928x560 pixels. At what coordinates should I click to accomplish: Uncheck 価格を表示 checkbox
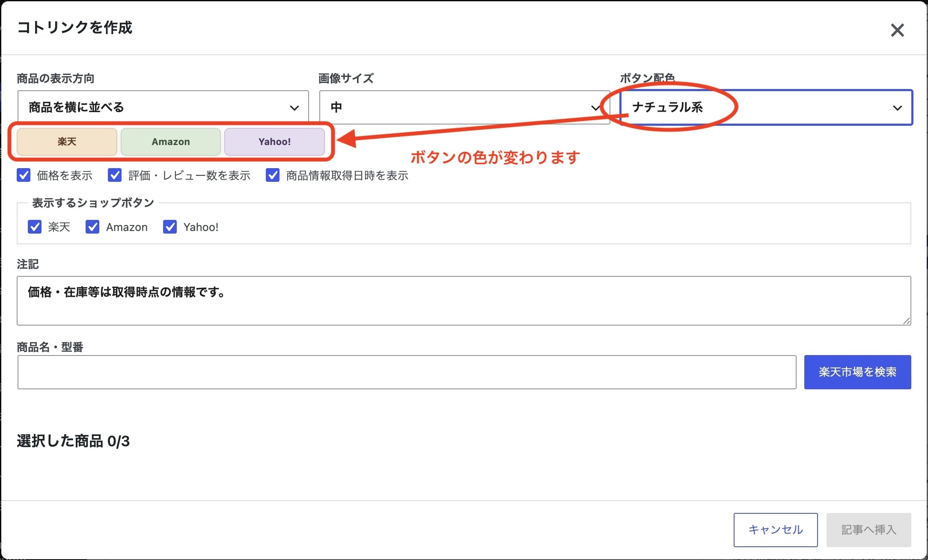[24, 175]
